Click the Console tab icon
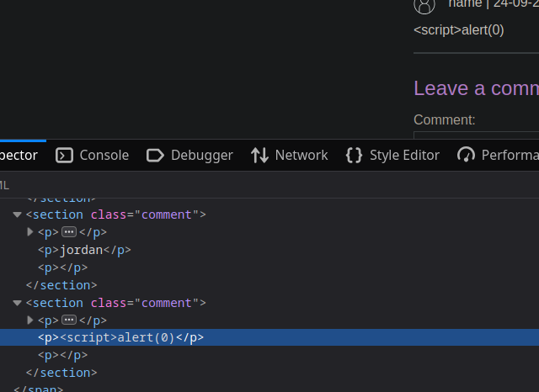Viewport: 539px width, 392px height. point(64,155)
